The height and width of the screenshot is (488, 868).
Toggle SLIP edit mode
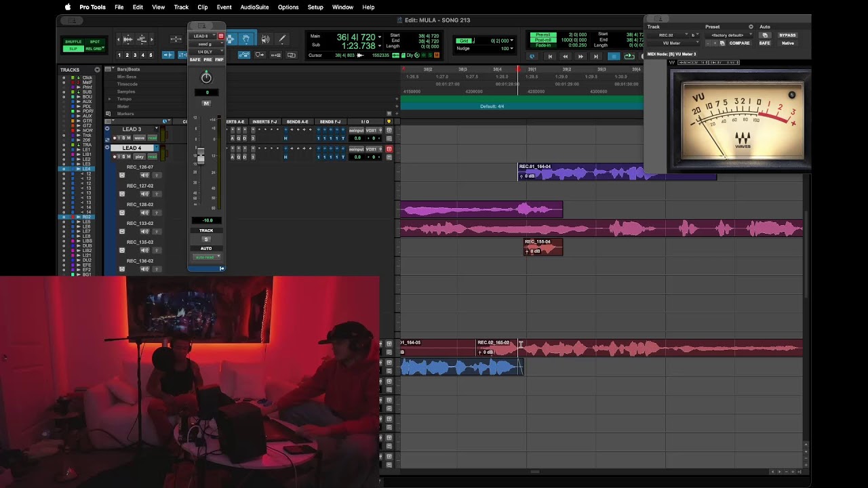[73, 49]
